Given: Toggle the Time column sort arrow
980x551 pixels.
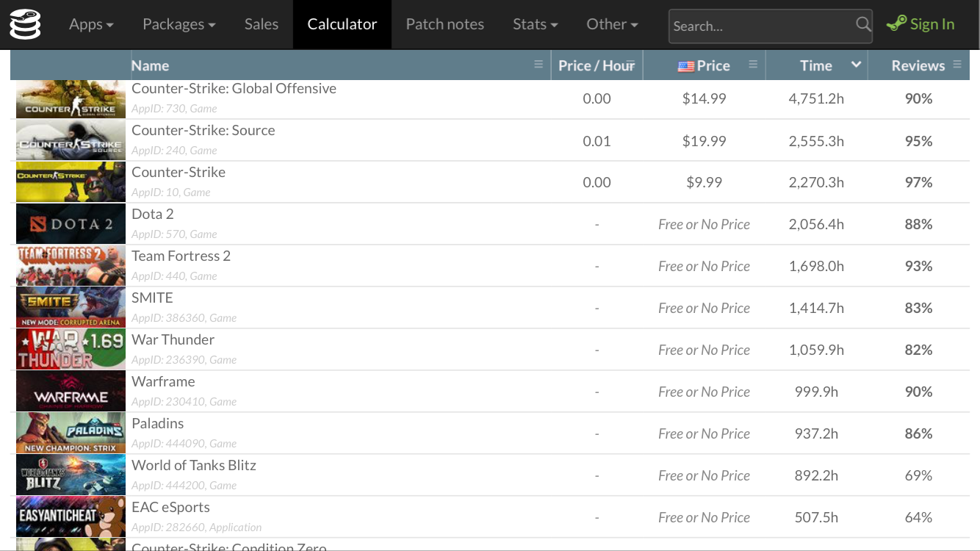Looking at the screenshot, I should pos(856,65).
